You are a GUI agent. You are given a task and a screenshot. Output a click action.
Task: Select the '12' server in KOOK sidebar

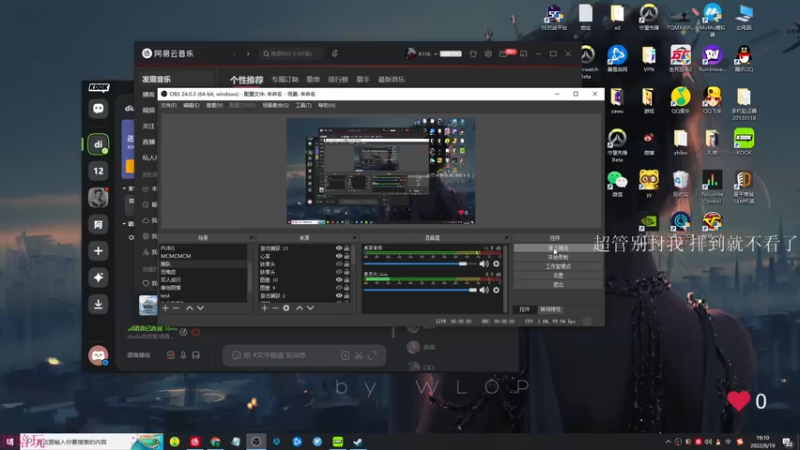click(98, 171)
